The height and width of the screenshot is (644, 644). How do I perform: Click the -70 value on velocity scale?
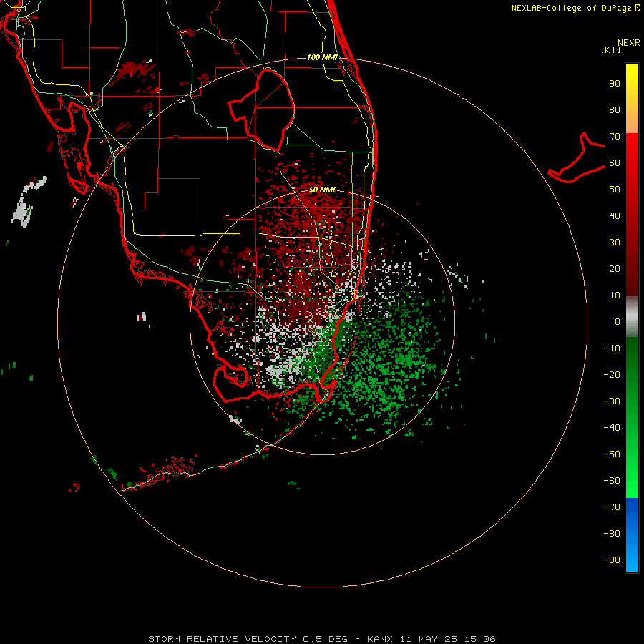coord(612,507)
